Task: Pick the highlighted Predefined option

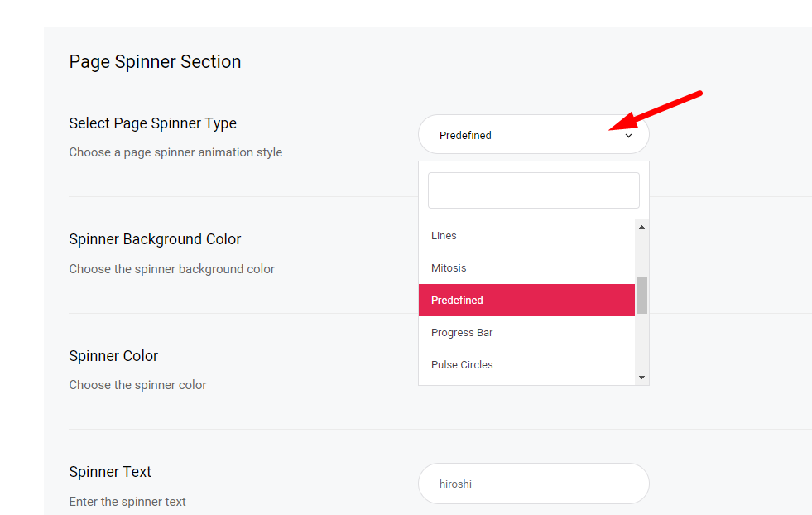Action: point(526,300)
